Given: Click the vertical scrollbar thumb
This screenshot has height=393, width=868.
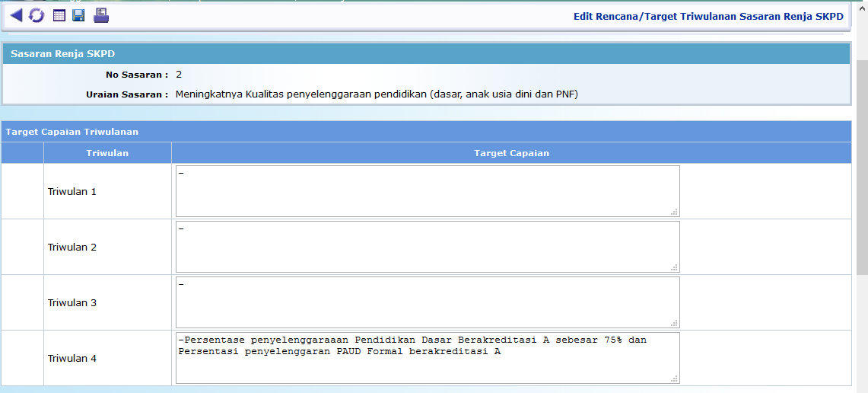Looking at the screenshot, I should pyautogui.click(x=862, y=168).
